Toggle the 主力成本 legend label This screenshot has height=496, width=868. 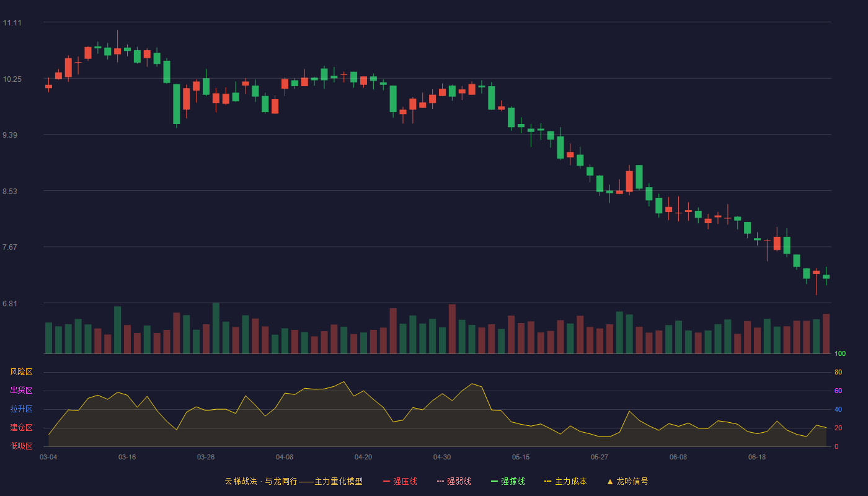pyautogui.click(x=571, y=481)
